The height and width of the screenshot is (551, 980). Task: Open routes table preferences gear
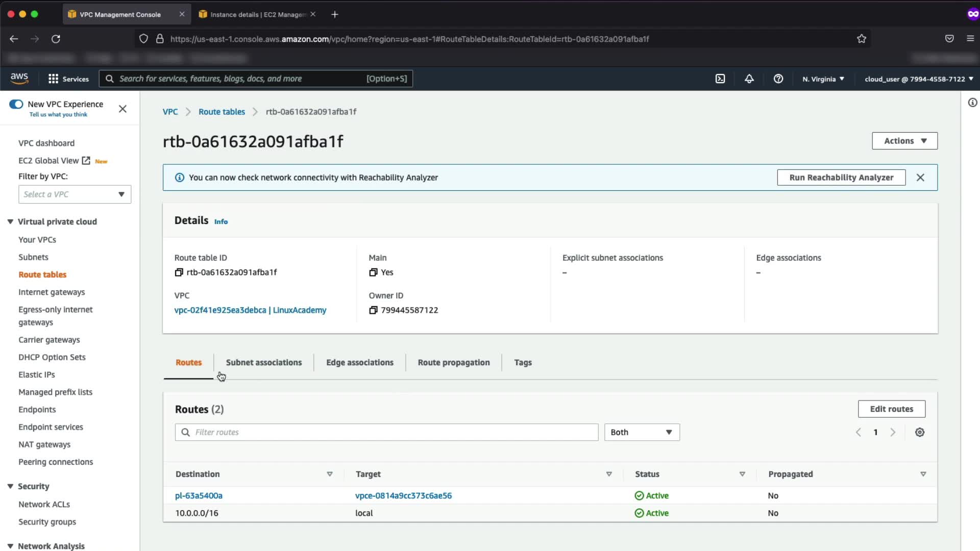point(920,432)
